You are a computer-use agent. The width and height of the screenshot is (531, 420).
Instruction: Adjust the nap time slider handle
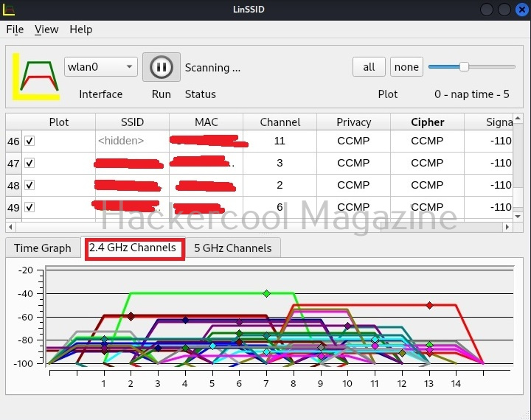[464, 66]
